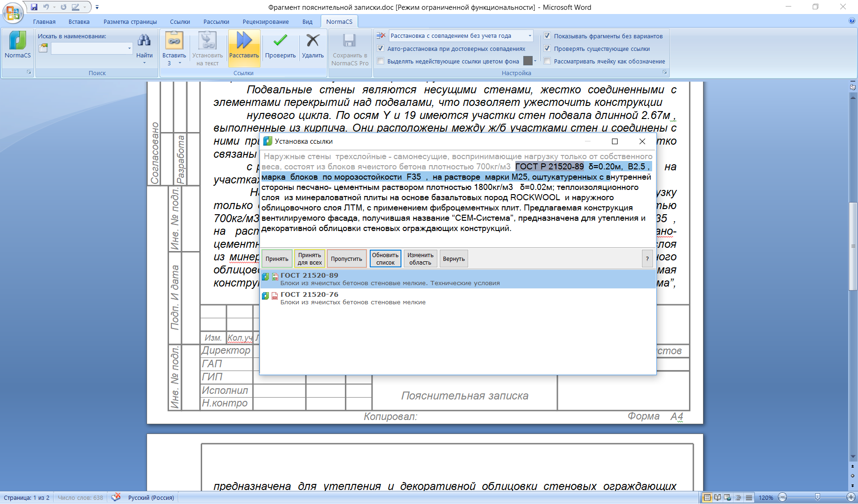Open the Разметка страницы tab
Viewport: 858px width, 504px height.
tap(130, 21)
